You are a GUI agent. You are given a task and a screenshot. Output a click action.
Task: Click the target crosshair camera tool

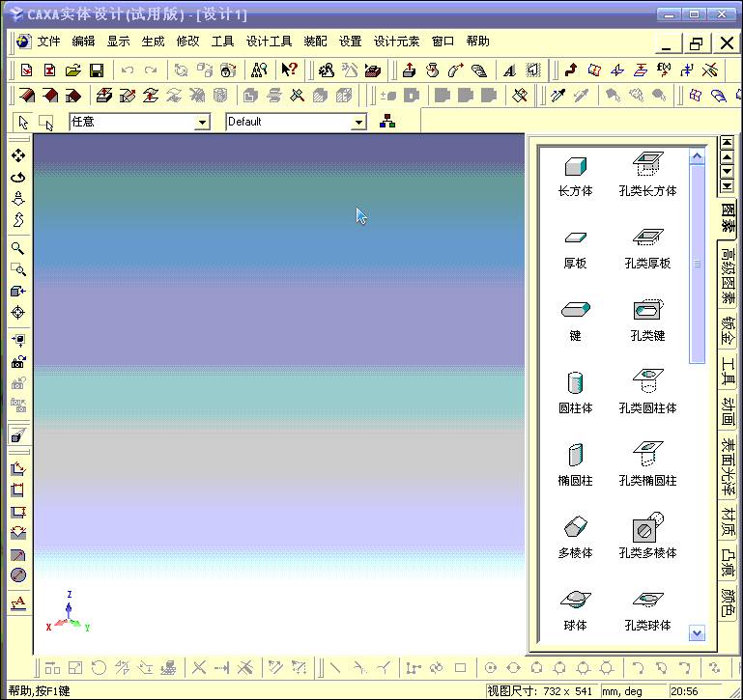coord(18,313)
